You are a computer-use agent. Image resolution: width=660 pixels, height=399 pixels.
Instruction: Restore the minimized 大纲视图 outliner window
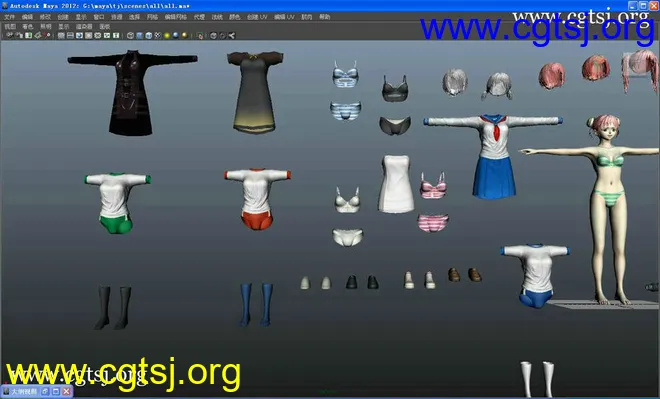(45, 391)
